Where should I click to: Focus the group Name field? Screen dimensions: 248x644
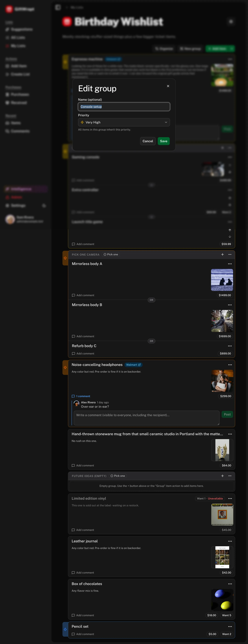click(124, 107)
